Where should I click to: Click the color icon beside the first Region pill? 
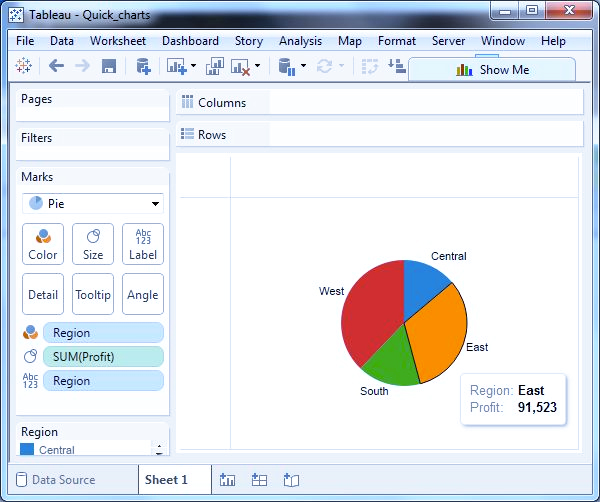[30, 332]
